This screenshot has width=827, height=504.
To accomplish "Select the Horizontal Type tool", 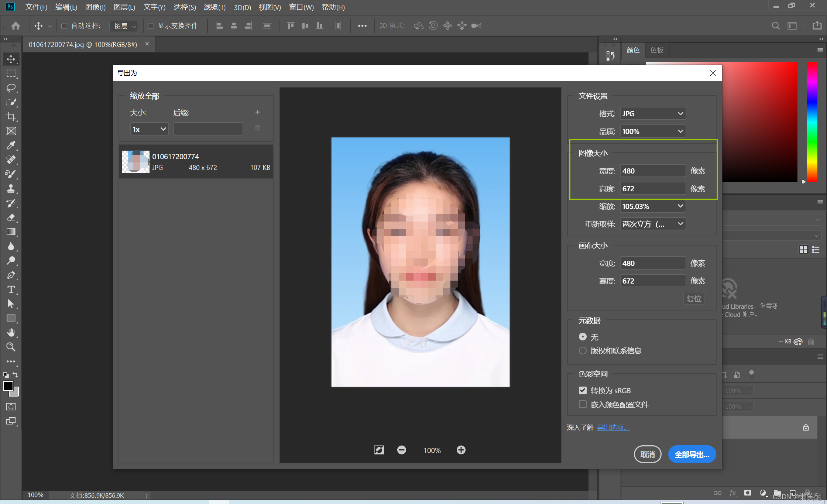I will coord(11,289).
